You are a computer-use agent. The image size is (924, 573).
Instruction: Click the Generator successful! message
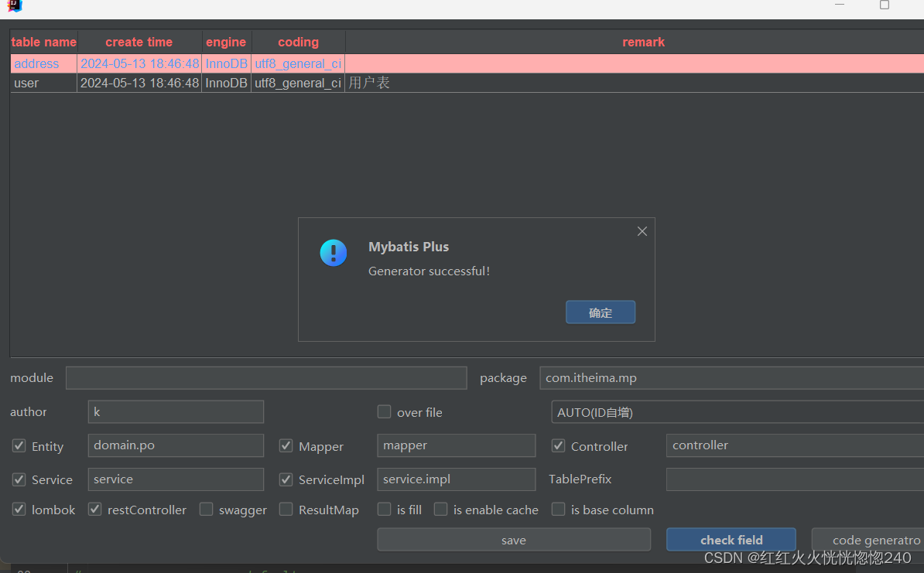coord(429,271)
